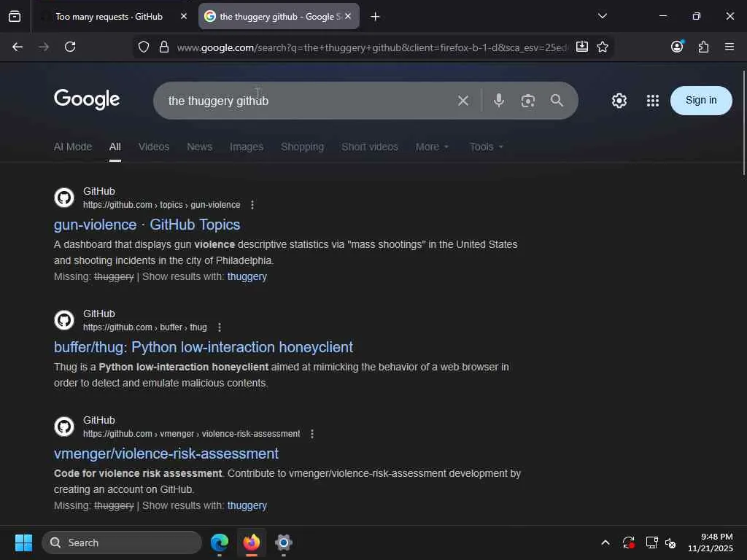Clear the Google search box text
747x560 pixels.
point(463,101)
